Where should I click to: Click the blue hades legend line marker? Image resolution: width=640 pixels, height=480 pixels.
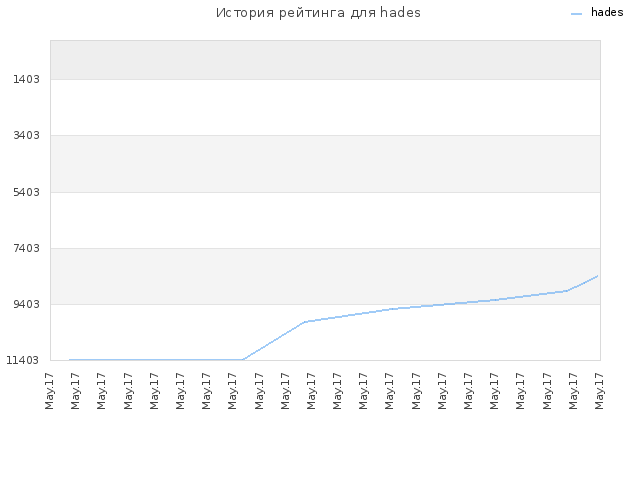[x=576, y=14]
